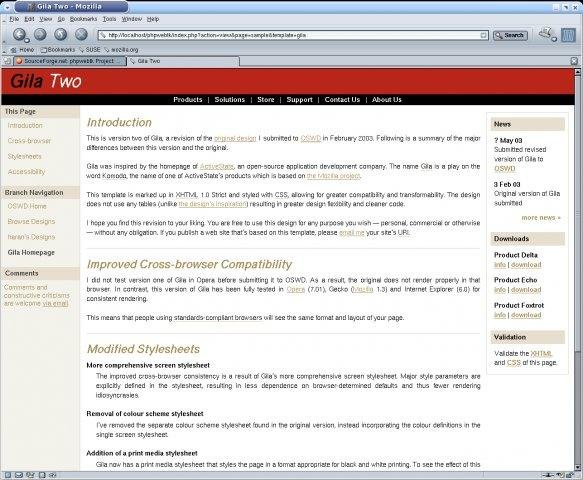Image resolution: width=583 pixels, height=480 pixels.
Task: Click Contact Us in site navigation
Action: pos(342,100)
